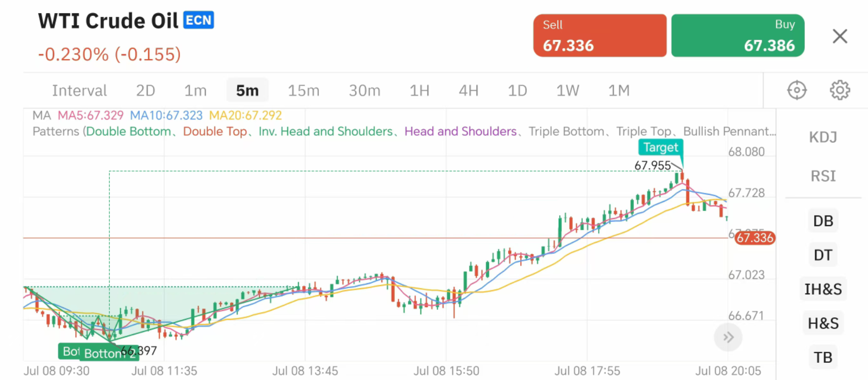
Task: Expand the truncated Patterns list
Action: pos(729,132)
